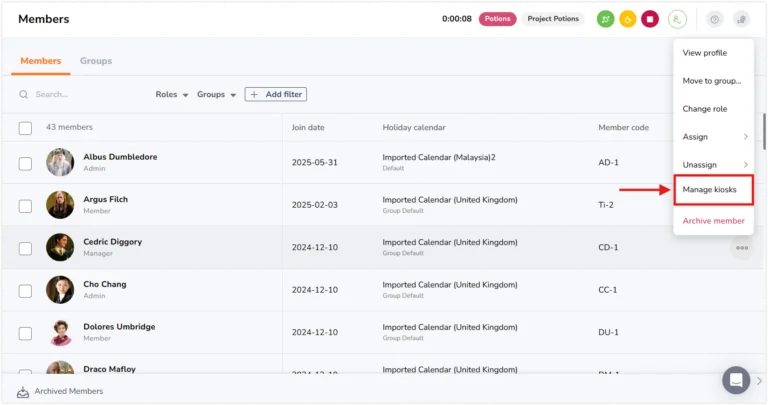This screenshot has width=768, height=405.
Task: Click member code CC-1
Action: point(607,289)
